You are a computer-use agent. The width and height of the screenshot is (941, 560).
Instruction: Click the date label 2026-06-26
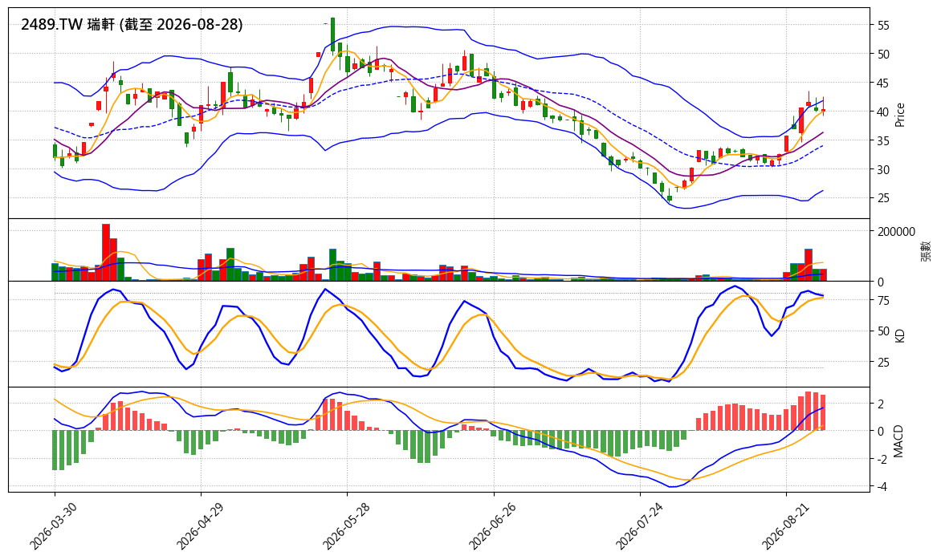493,526
